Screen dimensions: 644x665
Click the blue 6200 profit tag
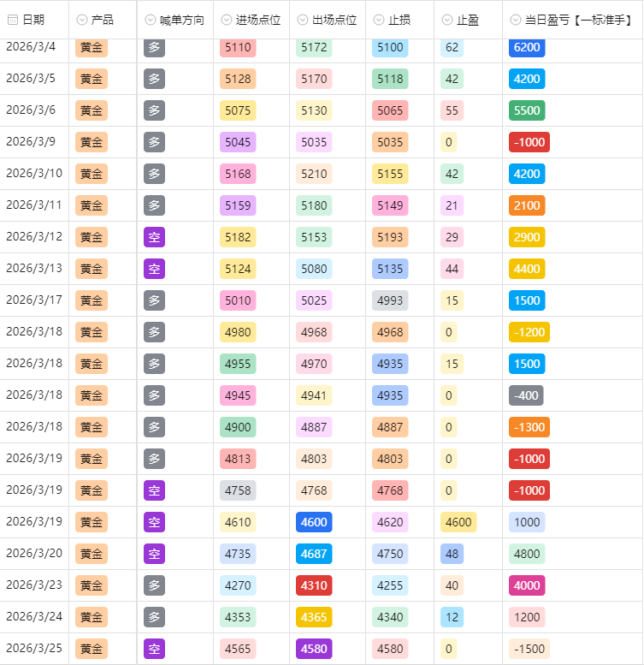527,47
